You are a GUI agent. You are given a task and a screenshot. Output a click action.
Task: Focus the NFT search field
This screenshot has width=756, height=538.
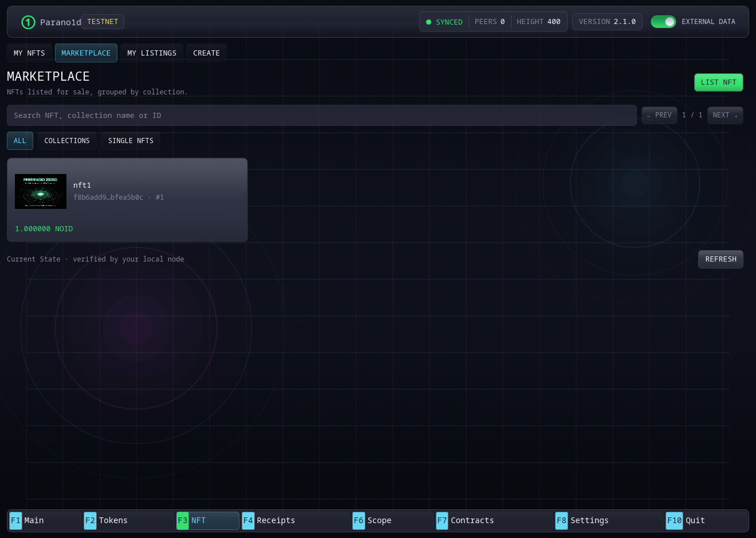(322, 116)
